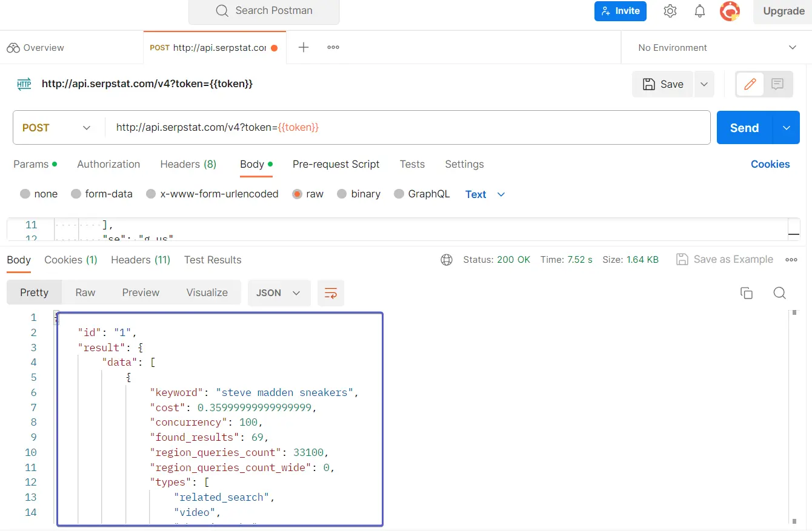Click the network globe icon in response bar
812x531 pixels.
(447, 260)
